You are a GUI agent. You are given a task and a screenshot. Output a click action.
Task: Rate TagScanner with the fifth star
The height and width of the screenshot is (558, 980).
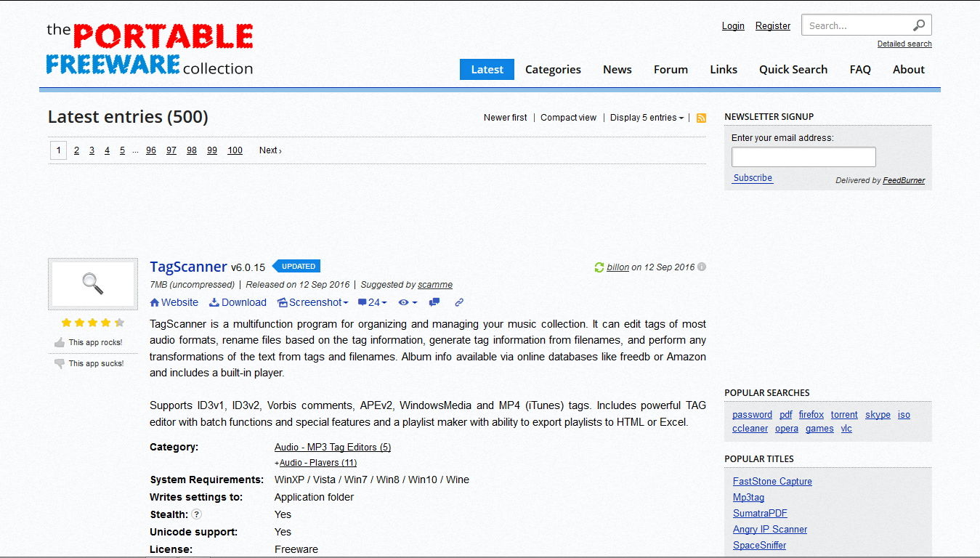[x=119, y=320]
